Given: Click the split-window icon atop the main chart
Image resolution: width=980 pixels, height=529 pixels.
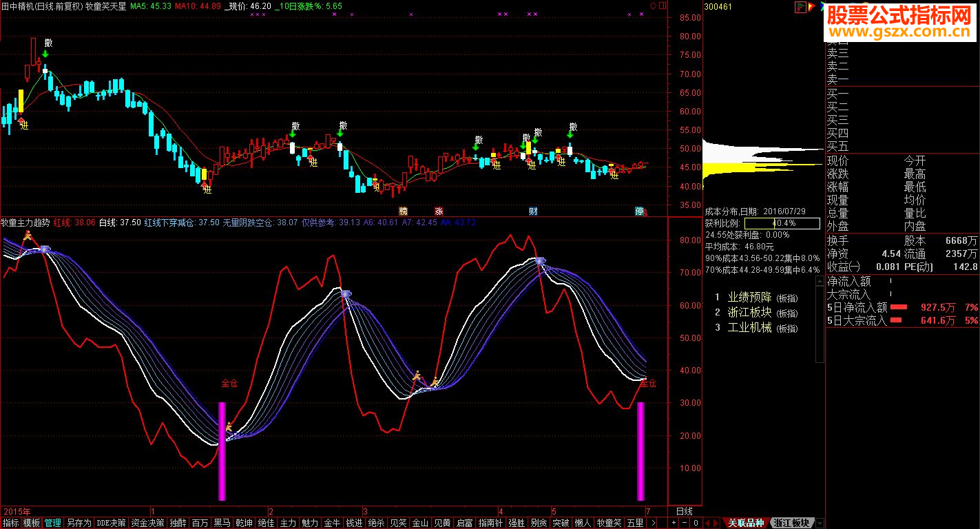Looking at the screenshot, I should (663, 6).
